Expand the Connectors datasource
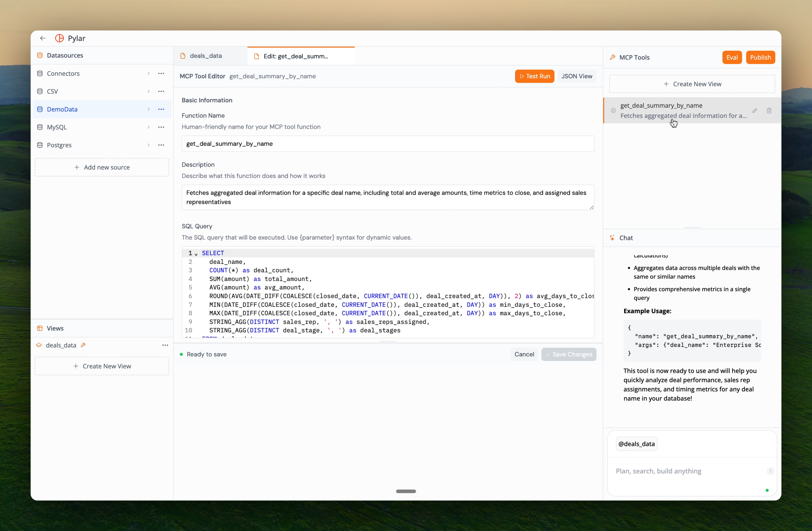 pyautogui.click(x=149, y=73)
